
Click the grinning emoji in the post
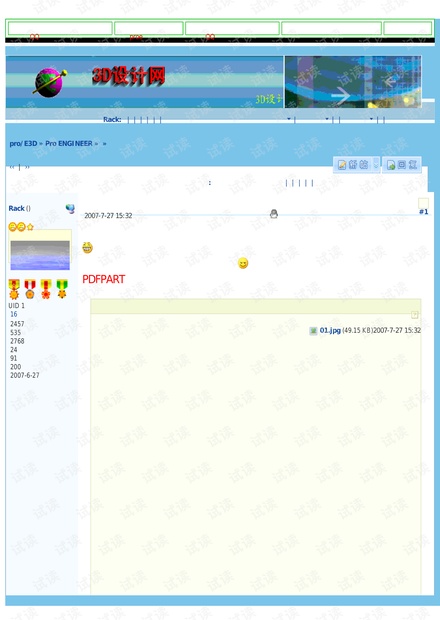87,248
